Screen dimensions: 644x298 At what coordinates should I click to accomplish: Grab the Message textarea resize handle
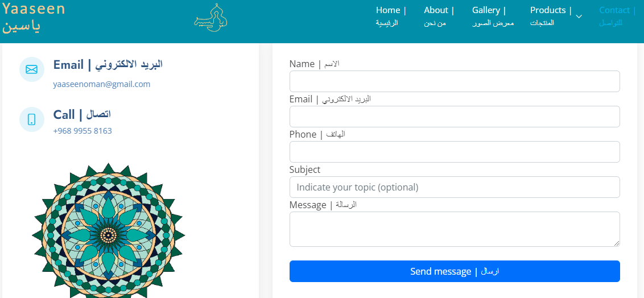point(617,243)
